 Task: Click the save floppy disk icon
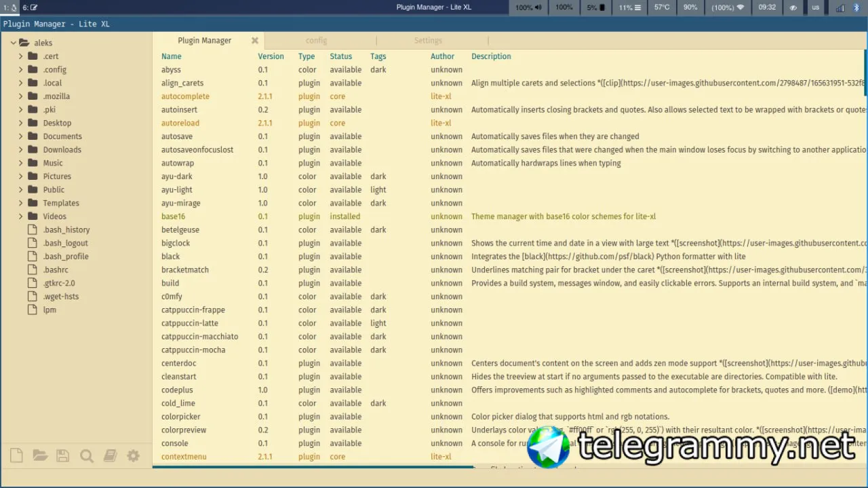pos(63,456)
